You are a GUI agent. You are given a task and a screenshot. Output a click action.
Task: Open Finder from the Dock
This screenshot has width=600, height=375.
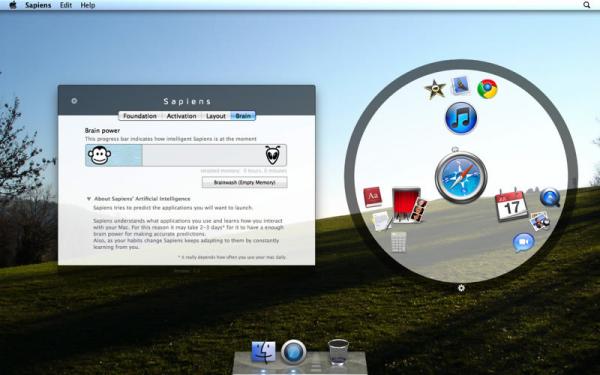[263, 352]
